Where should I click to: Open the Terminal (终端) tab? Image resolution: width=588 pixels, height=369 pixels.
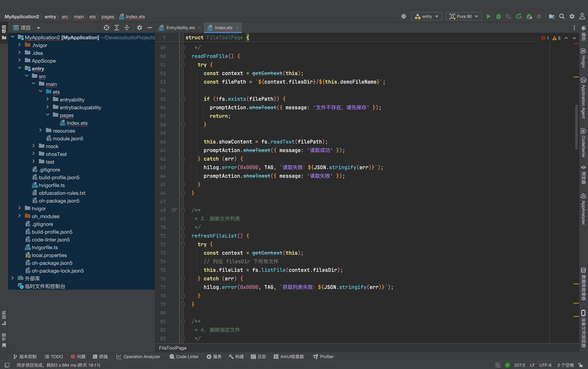coord(100,357)
